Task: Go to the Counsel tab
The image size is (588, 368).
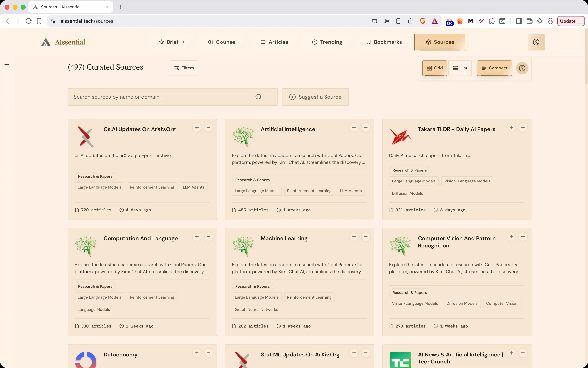Action: click(x=222, y=42)
